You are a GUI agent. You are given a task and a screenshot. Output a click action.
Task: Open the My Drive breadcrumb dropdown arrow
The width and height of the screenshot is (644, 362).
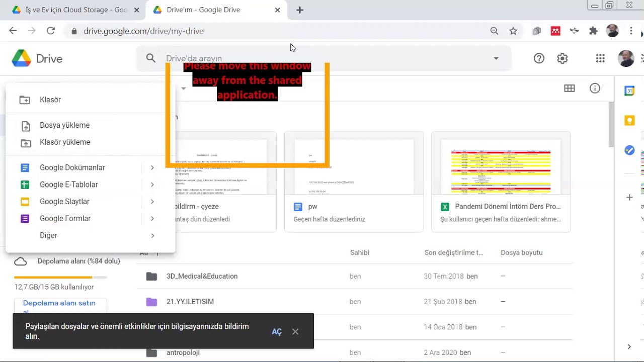point(184,88)
